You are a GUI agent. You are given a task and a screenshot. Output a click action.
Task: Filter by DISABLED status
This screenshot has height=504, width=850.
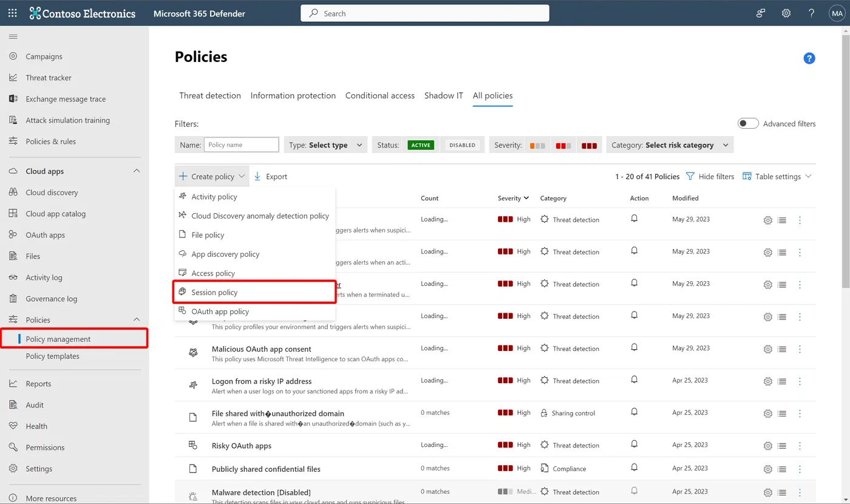pos(462,145)
